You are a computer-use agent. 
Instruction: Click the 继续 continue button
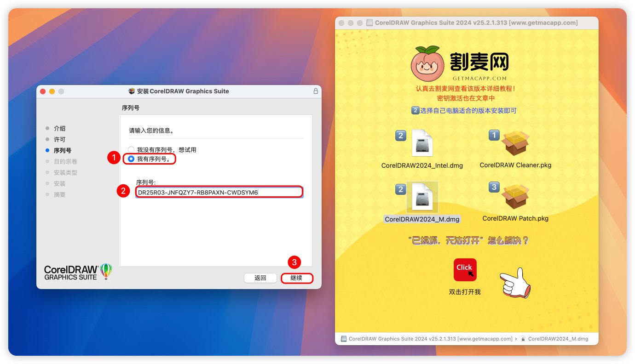tap(296, 278)
